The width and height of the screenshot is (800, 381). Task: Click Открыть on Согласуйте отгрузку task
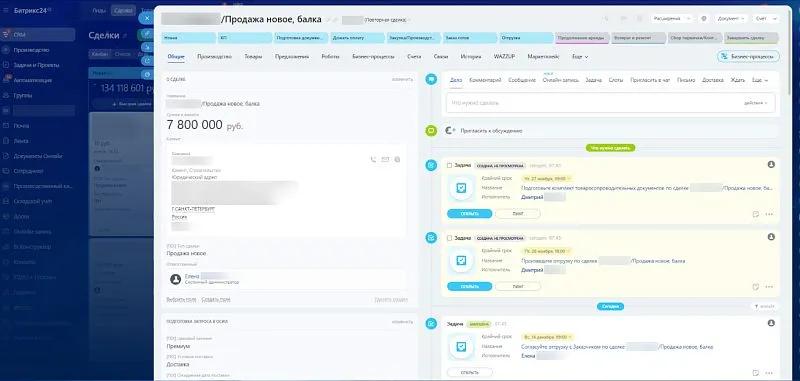469,372
